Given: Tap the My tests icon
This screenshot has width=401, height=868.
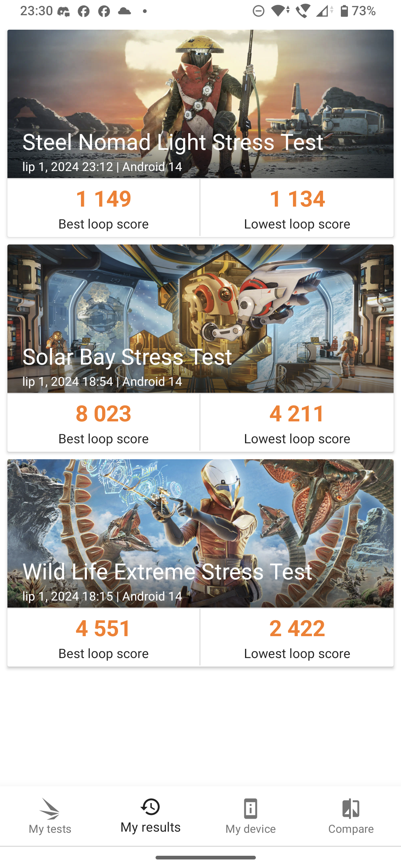Looking at the screenshot, I should pyautogui.click(x=50, y=809).
